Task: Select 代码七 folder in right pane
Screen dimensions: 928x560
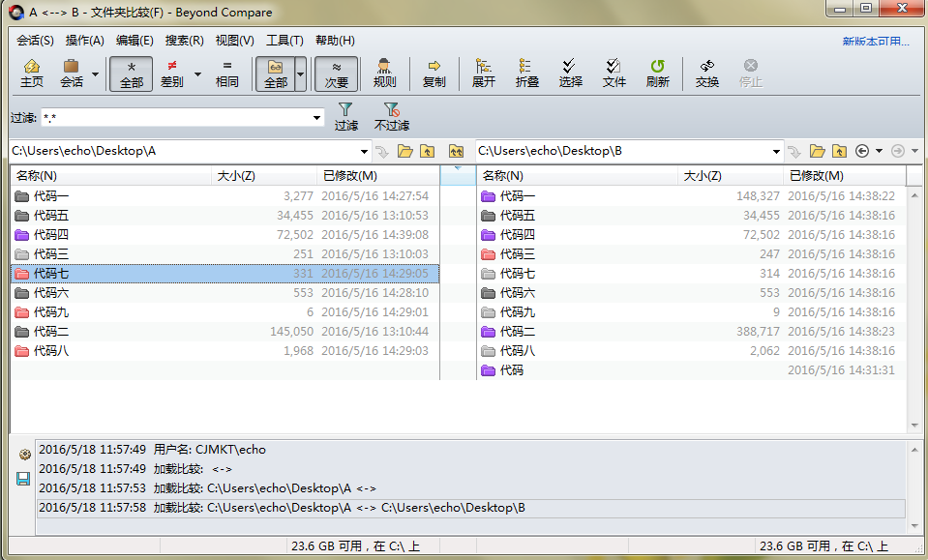Action: pos(691,274)
